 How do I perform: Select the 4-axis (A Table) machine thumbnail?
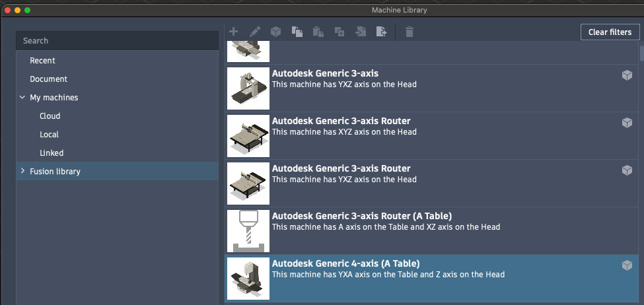point(248,279)
